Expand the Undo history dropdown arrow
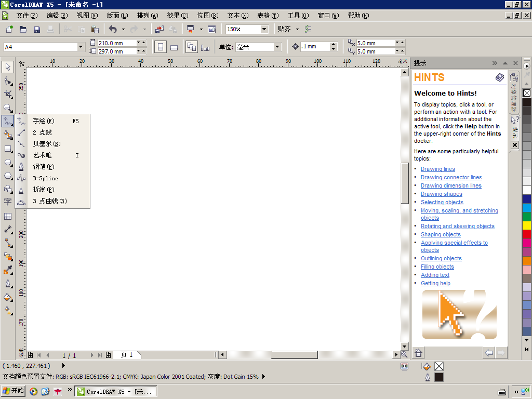The image size is (532, 399). coord(123,29)
